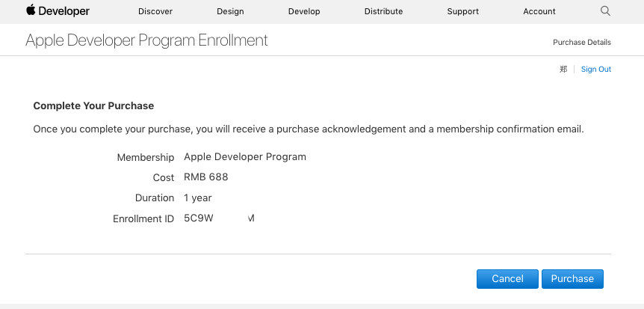The width and height of the screenshot is (644, 309).
Task: Click the Membership label
Action: click(x=146, y=158)
